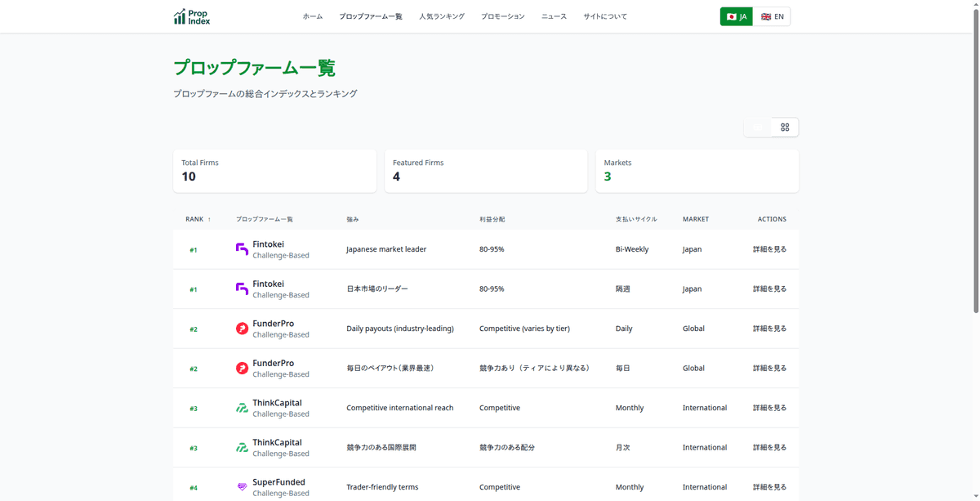Click the SuperFunded gem logo
The height and width of the screenshot is (501, 980).
click(x=242, y=487)
